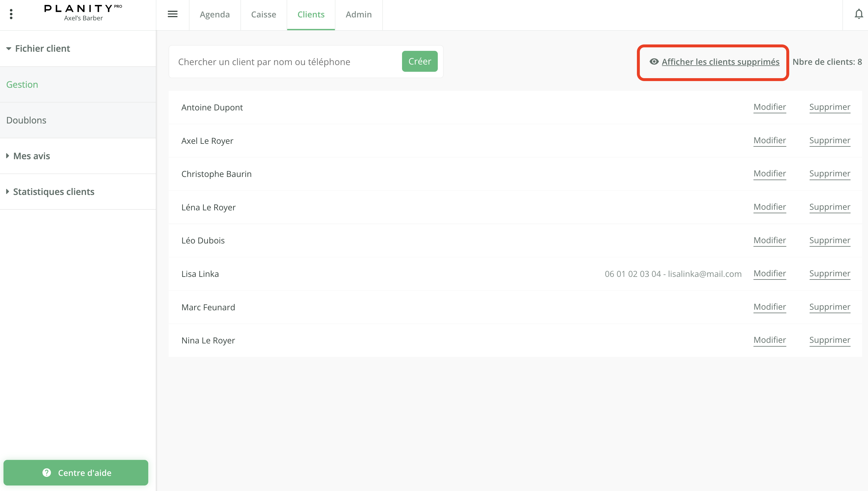Open Marc Feunard client row
This screenshot has width=868, height=491.
coord(208,307)
